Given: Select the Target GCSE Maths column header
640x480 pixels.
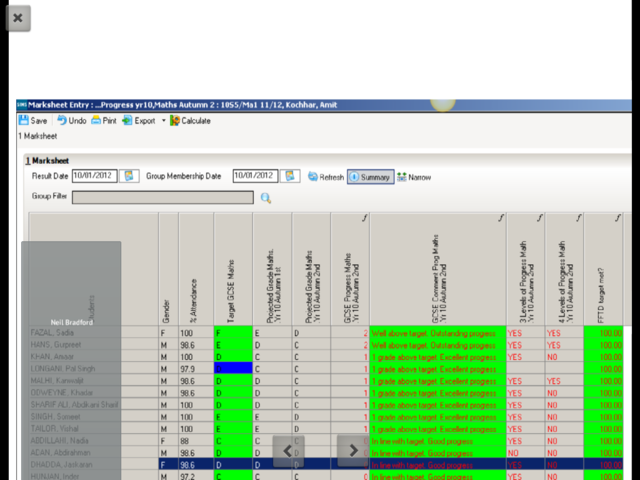Looking at the screenshot, I should tap(233, 269).
